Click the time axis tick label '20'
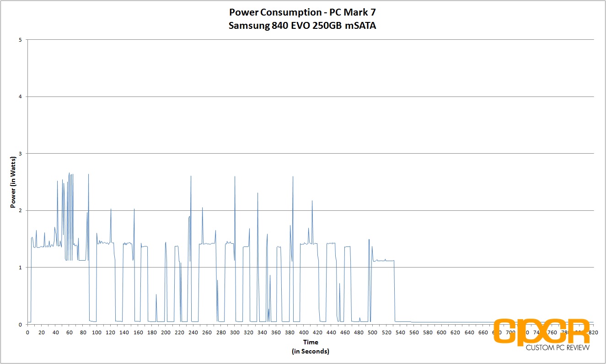This screenshot has width=606, height=364. [x=41, y=332]
